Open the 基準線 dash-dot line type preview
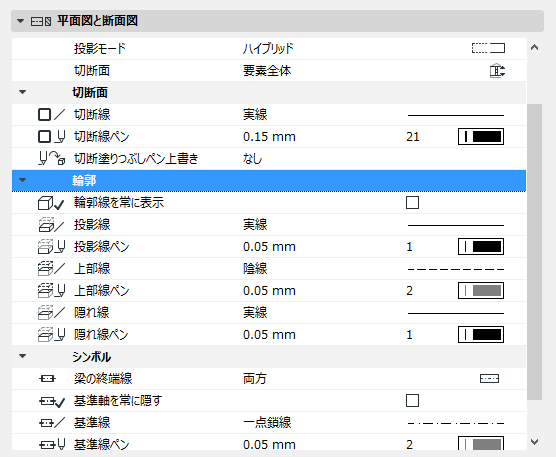The height and width of the screenshot is (457, 556). pos(456,423)
